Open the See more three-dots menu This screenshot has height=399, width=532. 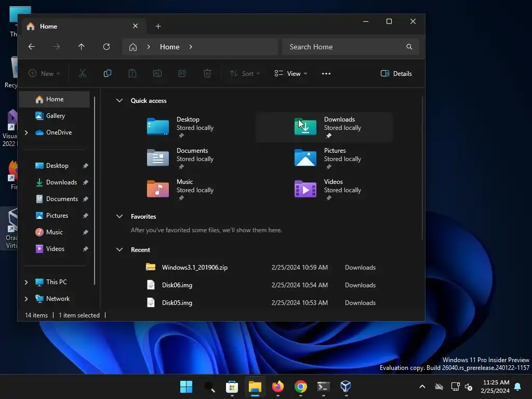[326, 73]
